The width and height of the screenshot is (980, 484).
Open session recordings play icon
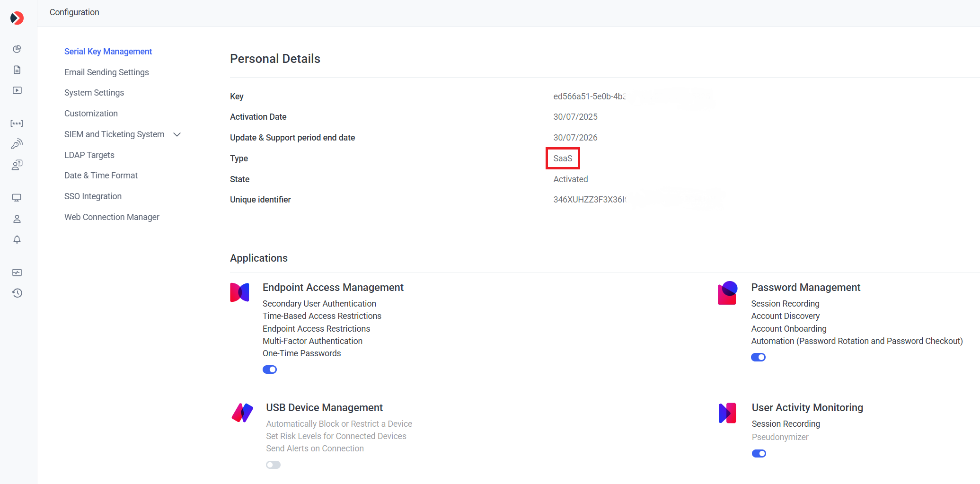17,90
